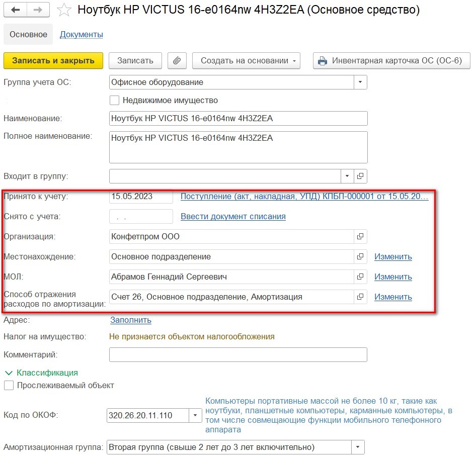
Task: Switch to the Основное tab
Action: click(28, 34)
